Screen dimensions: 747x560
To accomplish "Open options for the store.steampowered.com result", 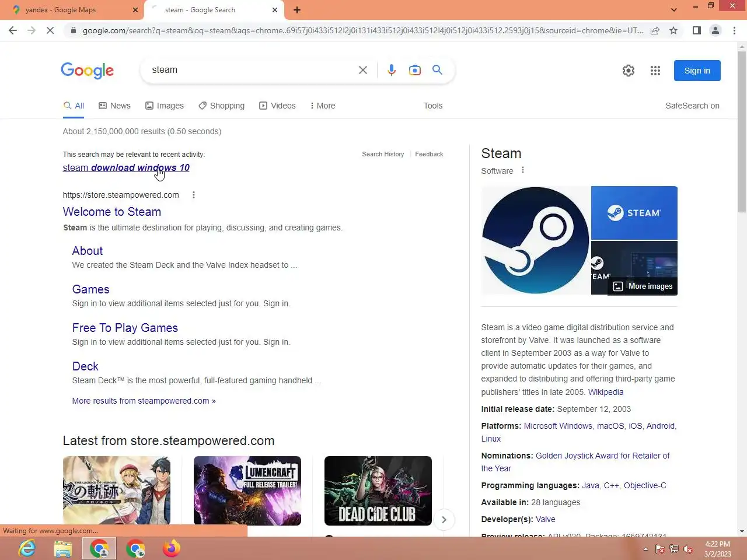I will [194, 195].
